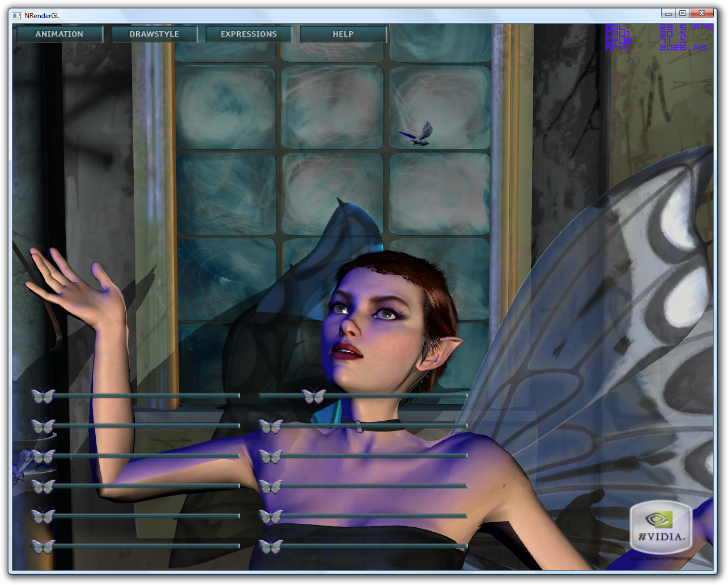Click the butterfly handle on the bottom left-column slider
Image resolution: width=728 pixels, height=585 pixels.
[43, 546]
